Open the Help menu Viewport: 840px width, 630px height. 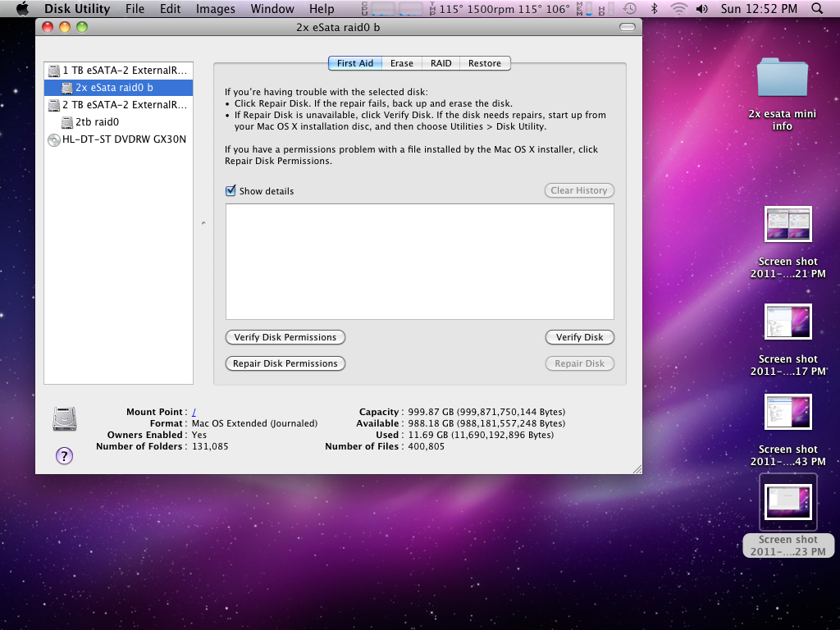tap(322, 8)
